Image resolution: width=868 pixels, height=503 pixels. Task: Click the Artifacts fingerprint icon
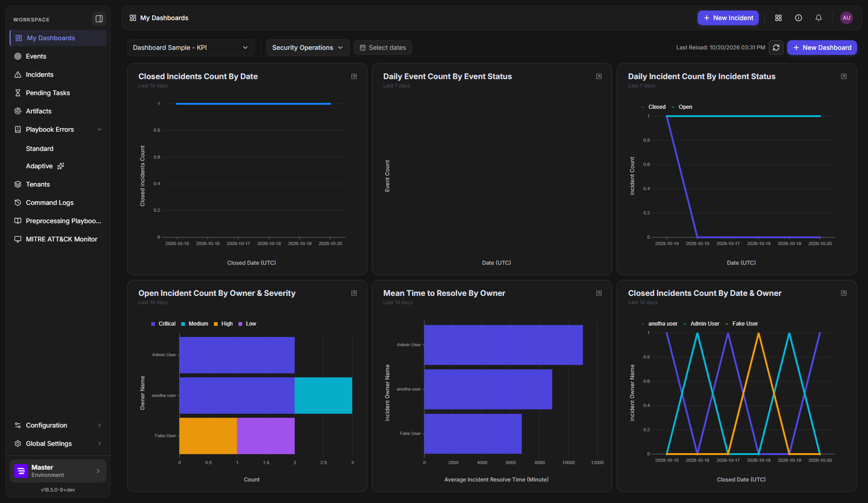(18, 111)
